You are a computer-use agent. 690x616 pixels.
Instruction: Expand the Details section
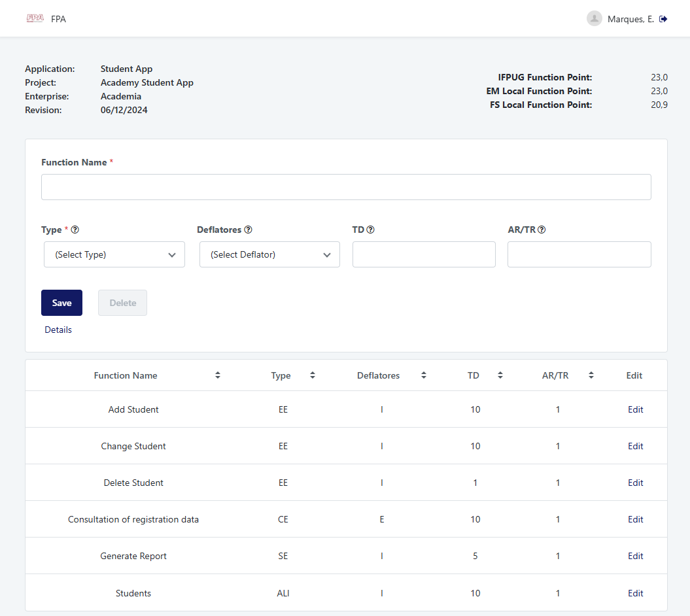coord(58,330)
